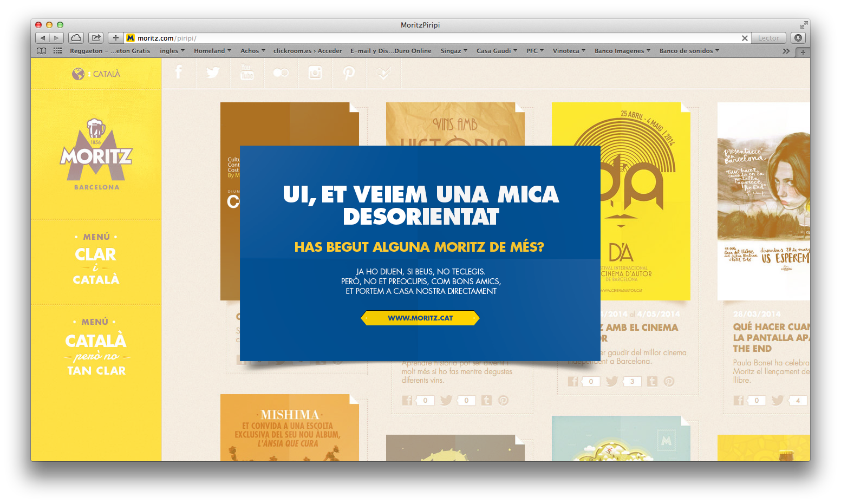This screenshot has height=504, width=841.
Task: Click the WWW.MORITZ.CAT button
Action: [x=420, y=318]
